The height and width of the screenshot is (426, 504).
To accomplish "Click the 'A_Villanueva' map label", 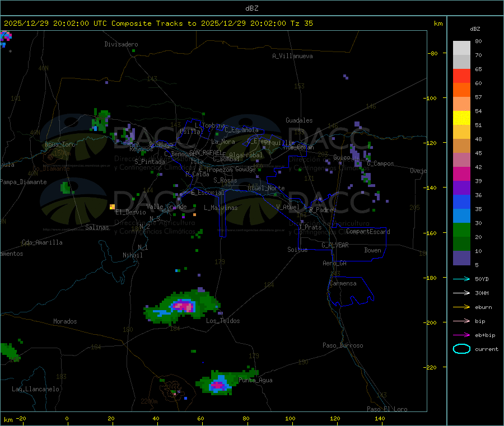I will coord(292,56).
